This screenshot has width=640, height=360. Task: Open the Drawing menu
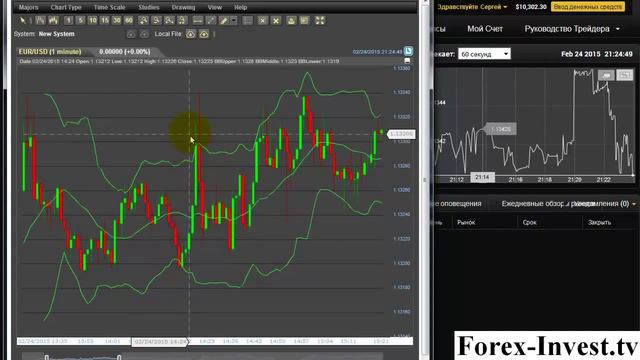tap(183, 7)
